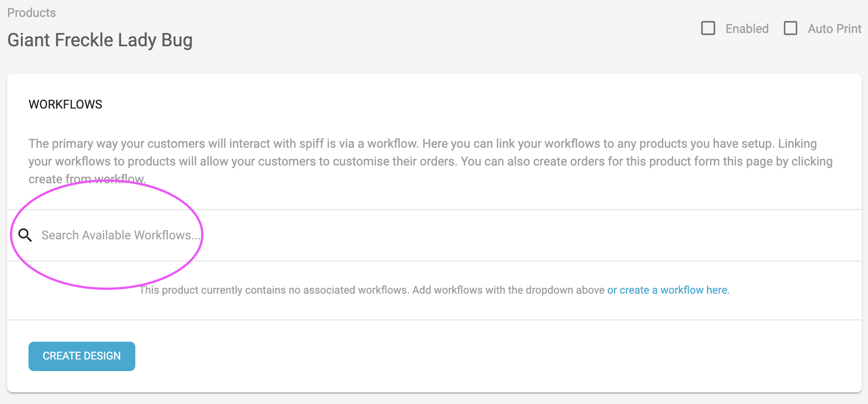Tick the Enabled checkbox

708,28
